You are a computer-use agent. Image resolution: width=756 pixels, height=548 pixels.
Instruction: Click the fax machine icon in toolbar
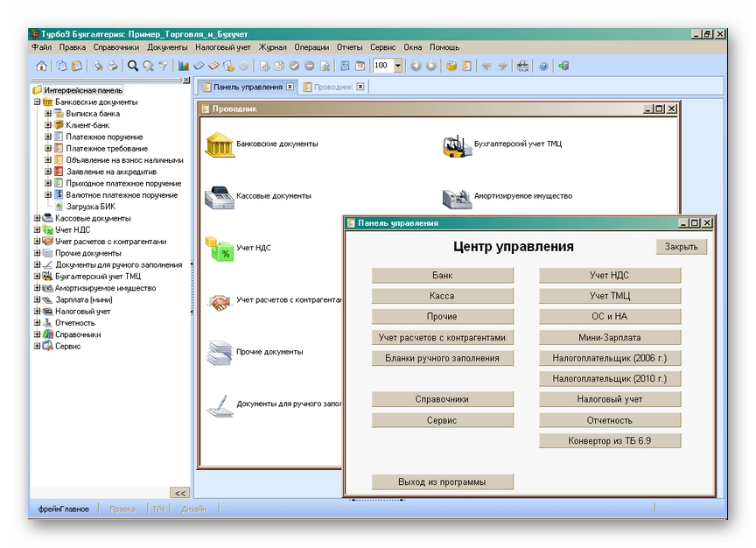click(x=522, y=66)
